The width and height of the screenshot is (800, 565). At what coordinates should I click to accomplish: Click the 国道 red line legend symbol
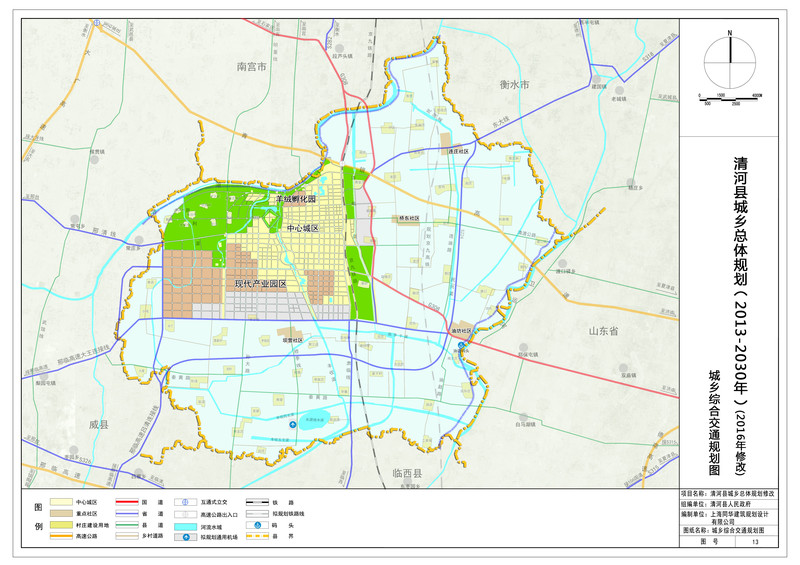(x=127, y=500)
